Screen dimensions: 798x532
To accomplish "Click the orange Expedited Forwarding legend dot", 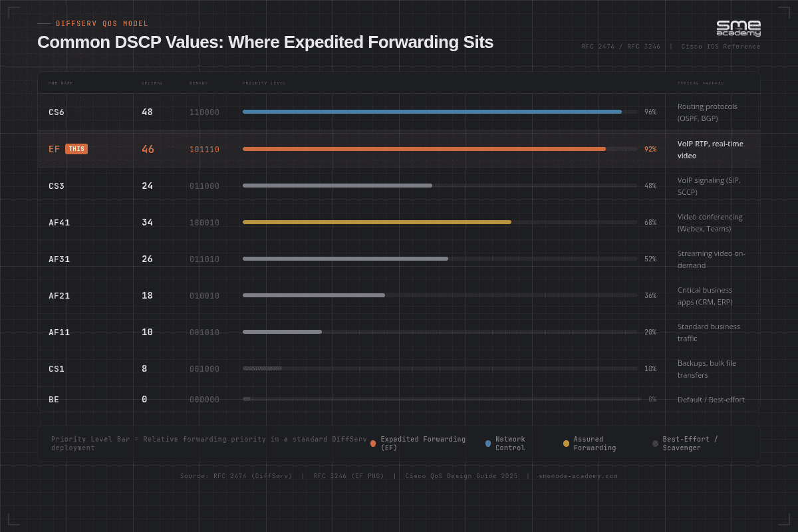I will 373,444.
